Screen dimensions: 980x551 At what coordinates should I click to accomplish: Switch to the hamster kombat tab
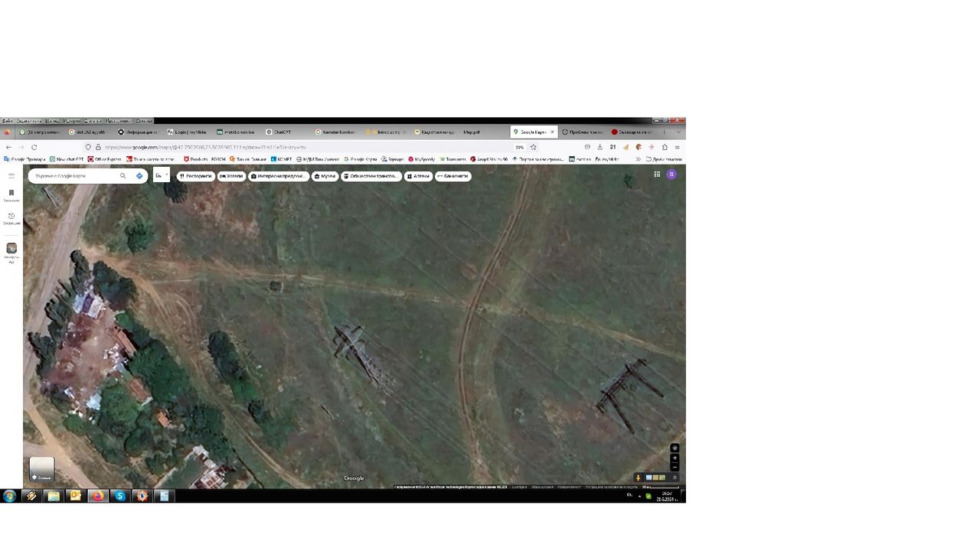[x=335, y=132]
